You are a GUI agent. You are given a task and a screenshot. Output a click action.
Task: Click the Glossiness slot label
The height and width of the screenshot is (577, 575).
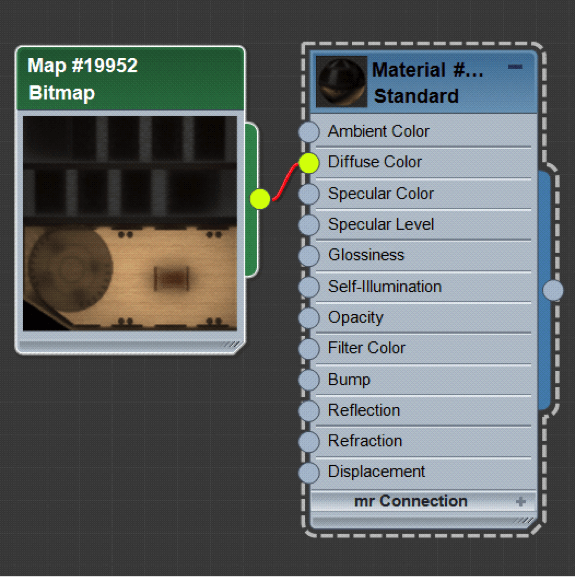pos(366,255)
